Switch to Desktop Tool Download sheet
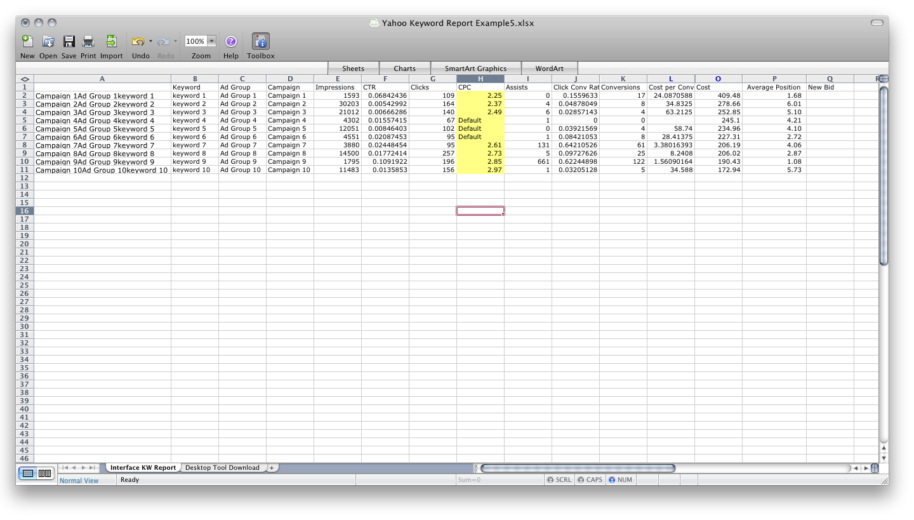 (x=222, y=468)
